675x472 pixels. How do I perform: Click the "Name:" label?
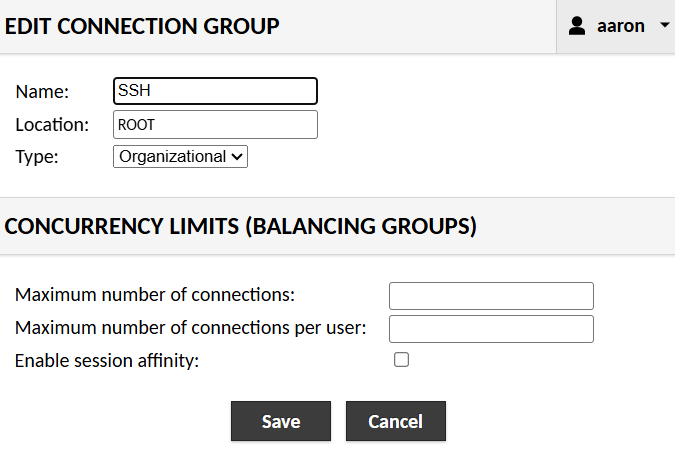click(42, 92)
